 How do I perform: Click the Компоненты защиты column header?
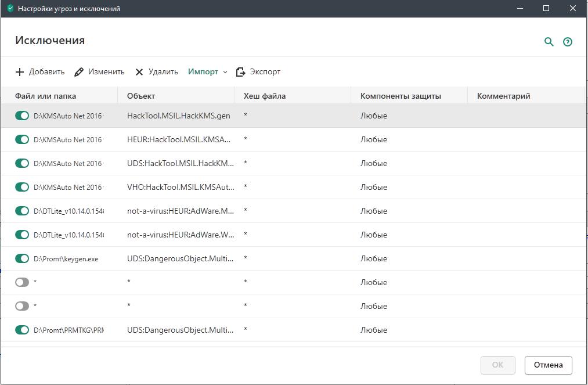pyautogui.click(x=401, y=96)
